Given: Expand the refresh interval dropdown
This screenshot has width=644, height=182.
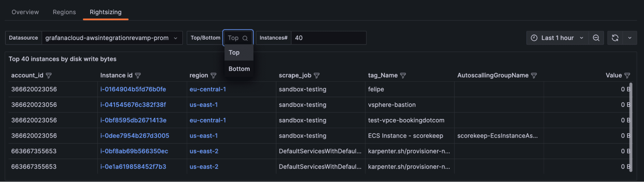Looking at the screenshot, I should click(x=630, y=38).
